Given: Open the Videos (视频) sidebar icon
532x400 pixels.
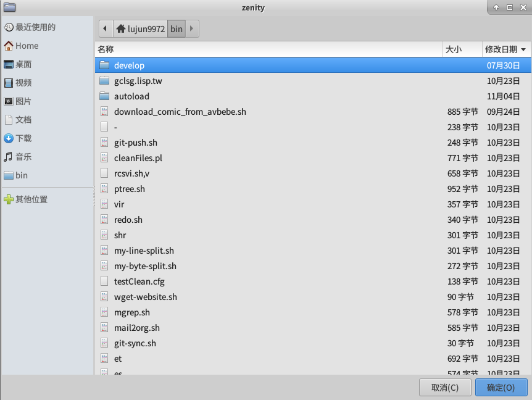Looking at the screenshot, I should 9,83.
